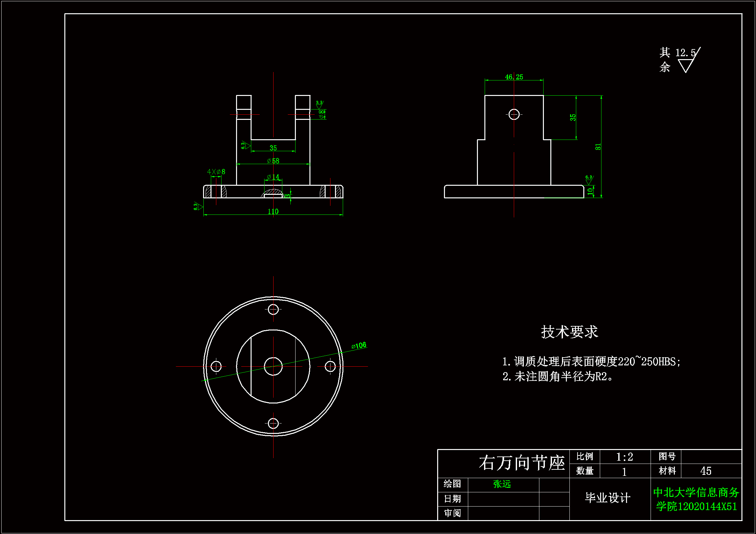Viewport: 756px width, 534px height.
Task: Select the ø58 diameter dimension text
Action: tap(273, 161)
